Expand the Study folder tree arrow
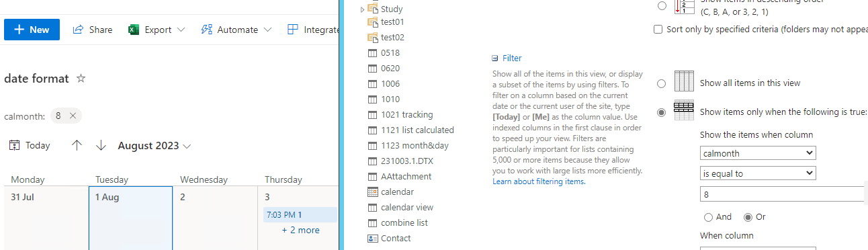 [x=363, y=9]
